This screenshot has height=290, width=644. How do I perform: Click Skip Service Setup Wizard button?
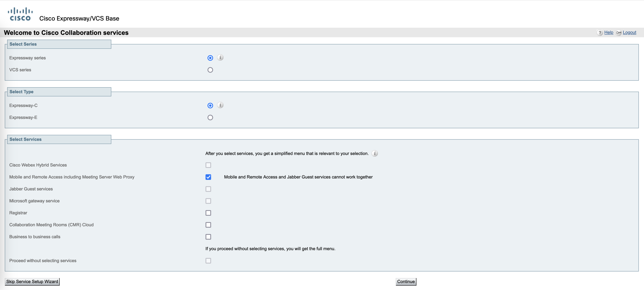(x=32, y=281)
